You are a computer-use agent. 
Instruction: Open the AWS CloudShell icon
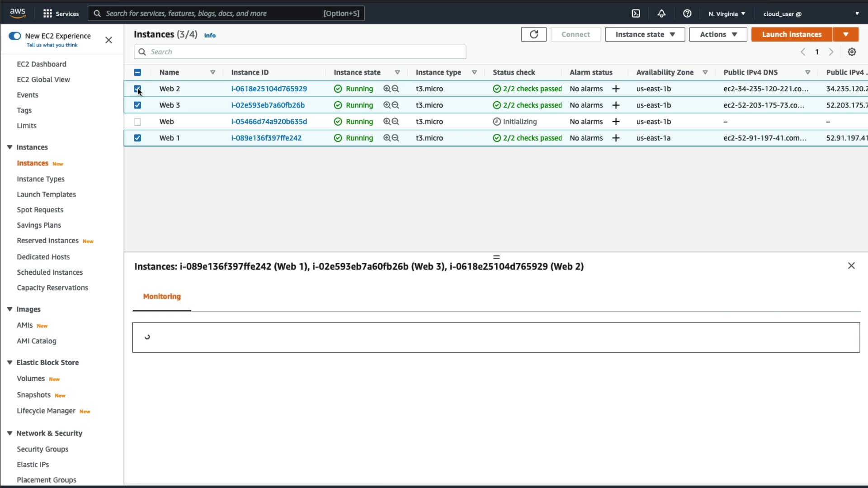click(636, 14)
